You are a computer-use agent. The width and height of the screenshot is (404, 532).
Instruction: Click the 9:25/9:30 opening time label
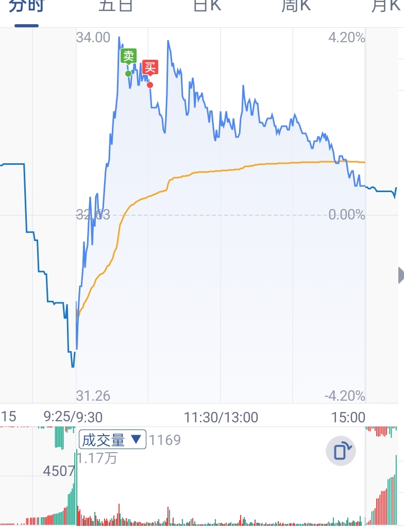(x=73, y=417)
